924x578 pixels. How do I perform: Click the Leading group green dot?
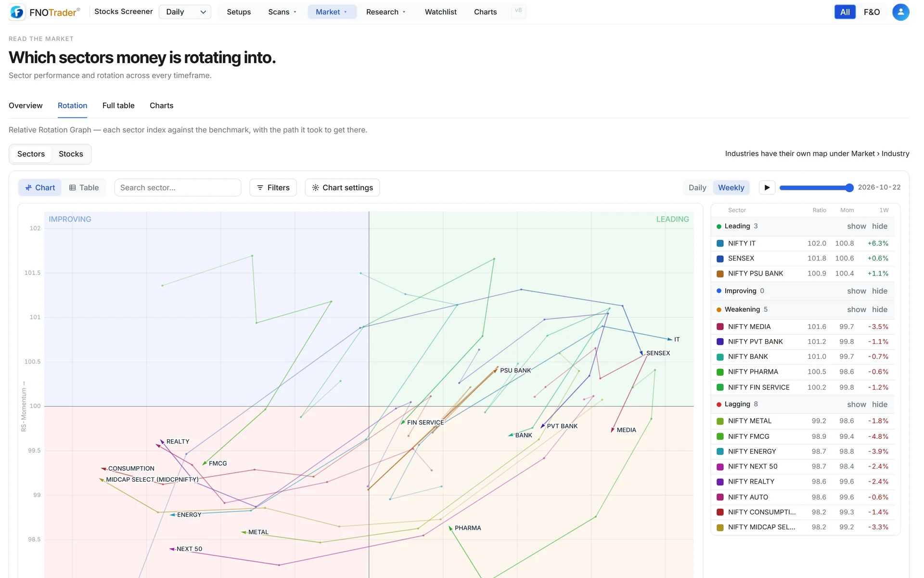click(719, 226)
